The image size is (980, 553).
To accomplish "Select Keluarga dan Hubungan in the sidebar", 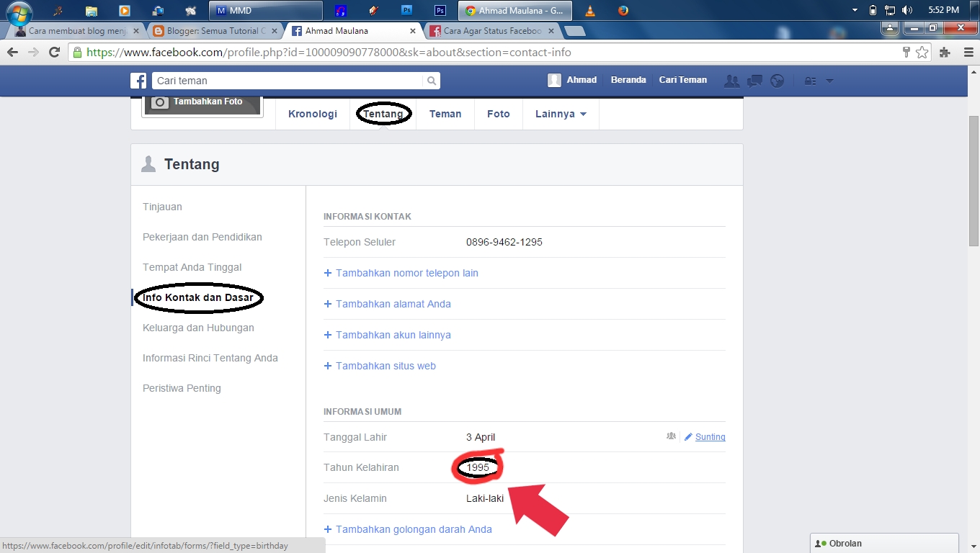I will (x=198, y=328).
